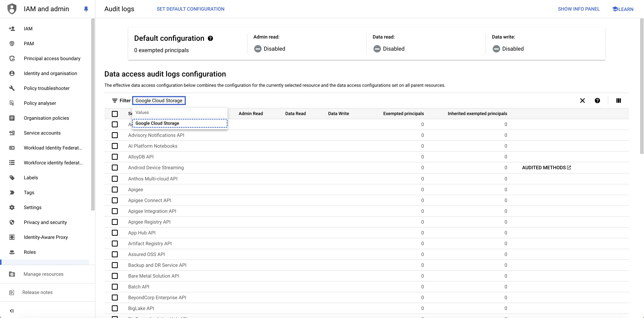This screenshot has height=318, width=644.
Task: Click the Exempted principals column header
Action: (x=403, y=114)
